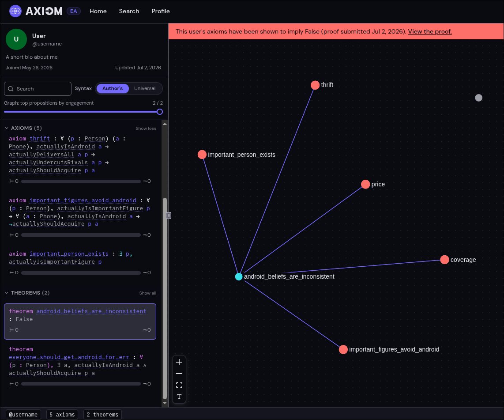Image resolution: width=504 pixels, height=420 pixels.
Task: Click the thrift axiom vote bar
Action: tap(81, 182)
